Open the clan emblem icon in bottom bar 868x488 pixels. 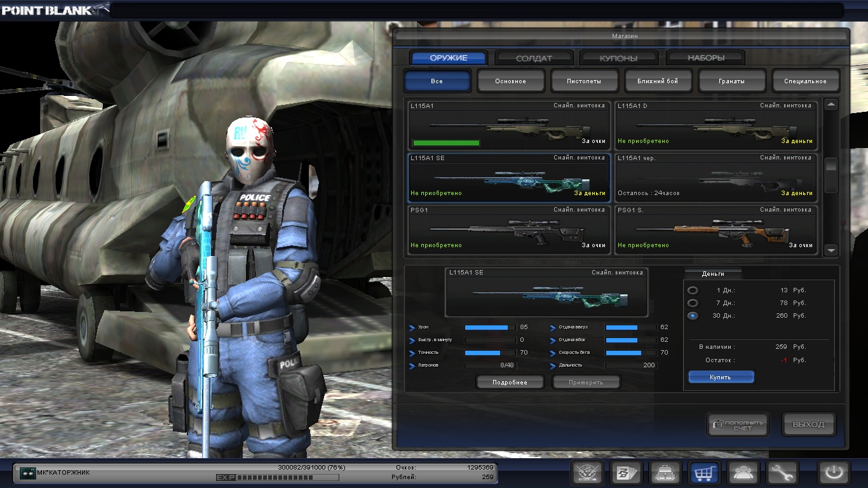[587, 473]
